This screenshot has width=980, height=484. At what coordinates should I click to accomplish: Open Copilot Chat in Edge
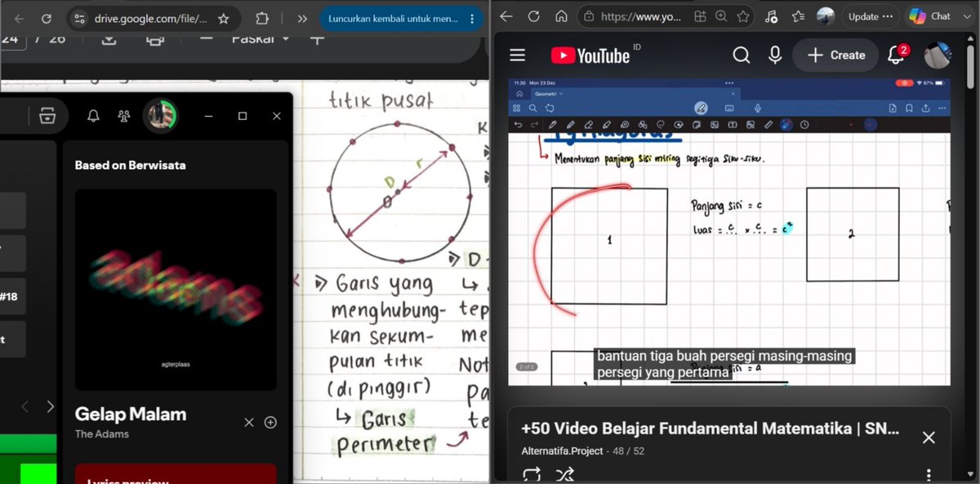coord(929,16)
